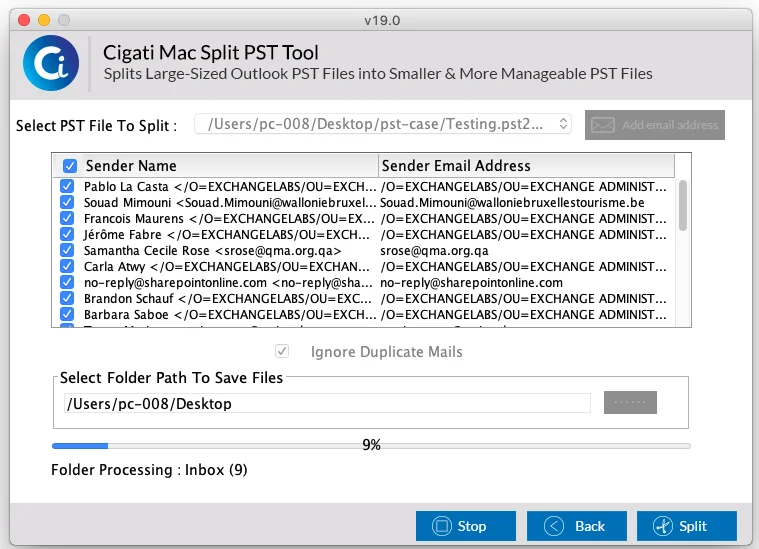
Task: Uncheck Samantha Cecile Rose row checkbox
Action: tap(67, 250)
